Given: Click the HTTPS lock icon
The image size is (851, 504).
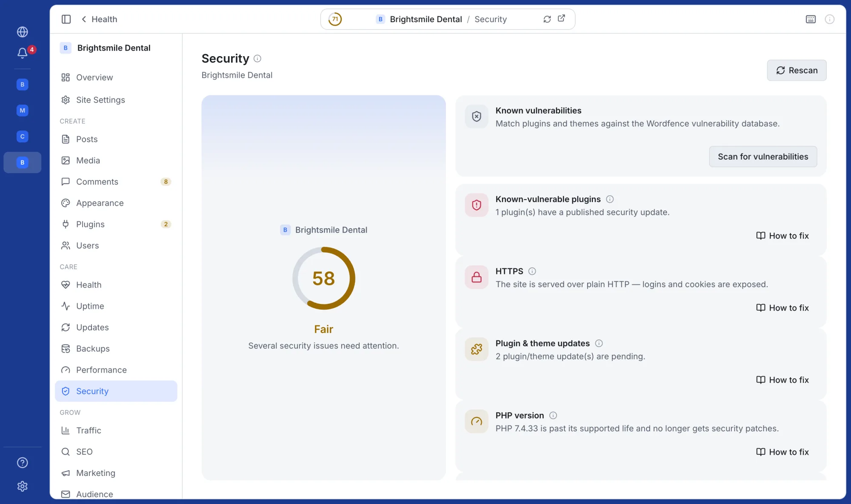Looking at the screenshot, I should pos(477,277).
